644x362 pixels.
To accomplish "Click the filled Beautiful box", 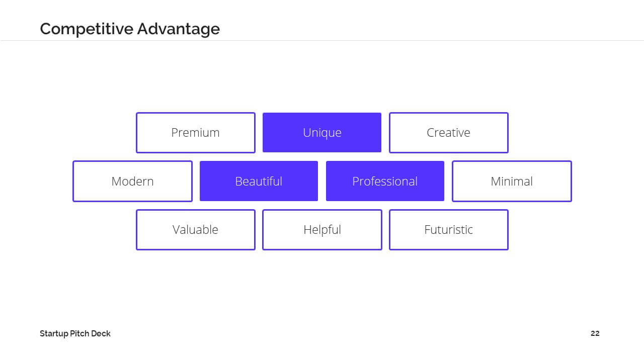I will click(x=259, y=181).
